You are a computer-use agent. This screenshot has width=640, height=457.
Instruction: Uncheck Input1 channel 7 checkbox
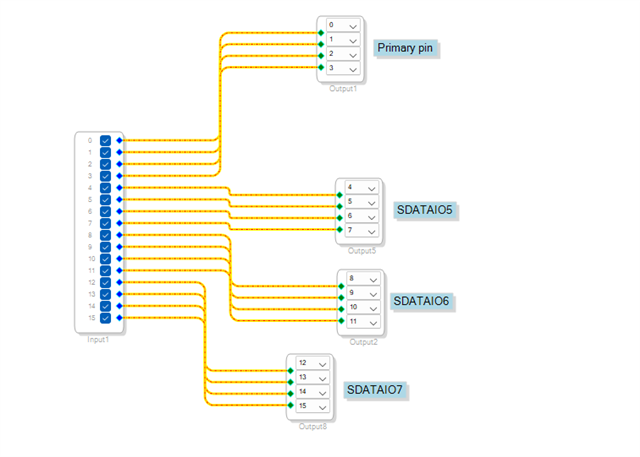tap(105, 223)
